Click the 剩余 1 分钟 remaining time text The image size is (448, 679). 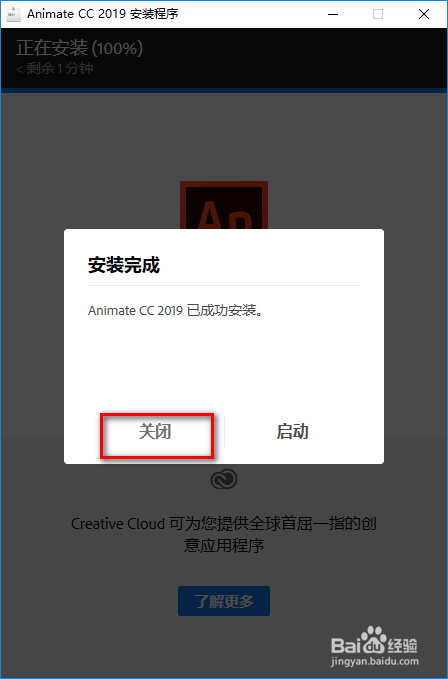(x=55, y=68)
